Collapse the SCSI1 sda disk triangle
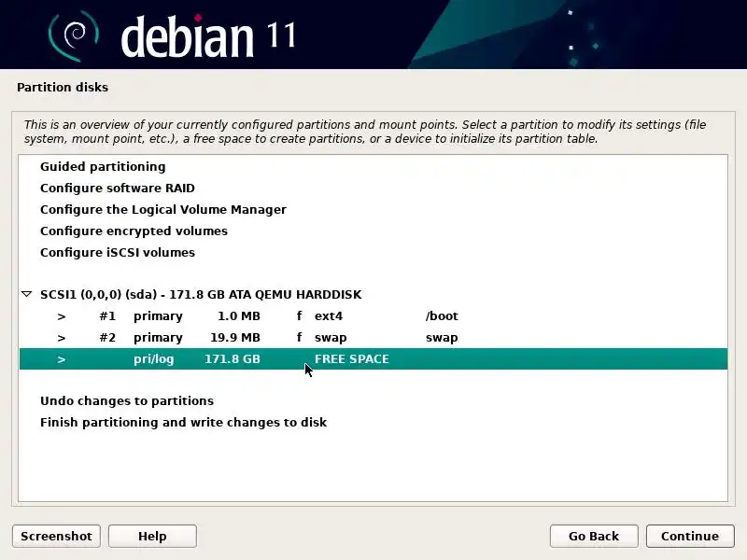 [x=27, y=294]
